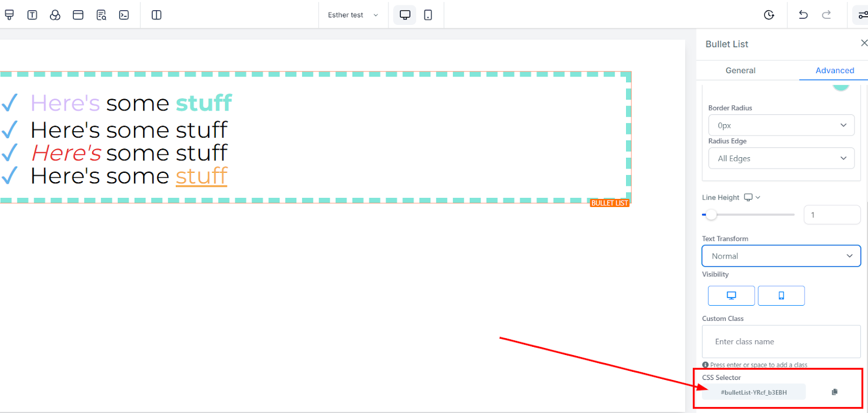Screen dimensions: 868x413
Task: Focus the Enter class name field
Action: pyautogui.click(x=781, y=341)
